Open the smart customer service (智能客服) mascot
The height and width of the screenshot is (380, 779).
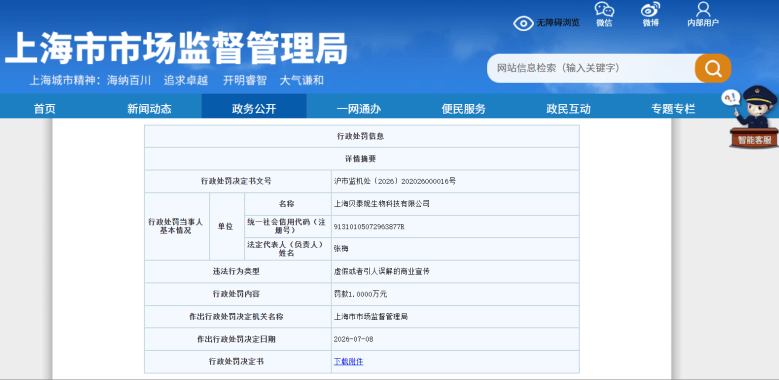pos(753,117)
